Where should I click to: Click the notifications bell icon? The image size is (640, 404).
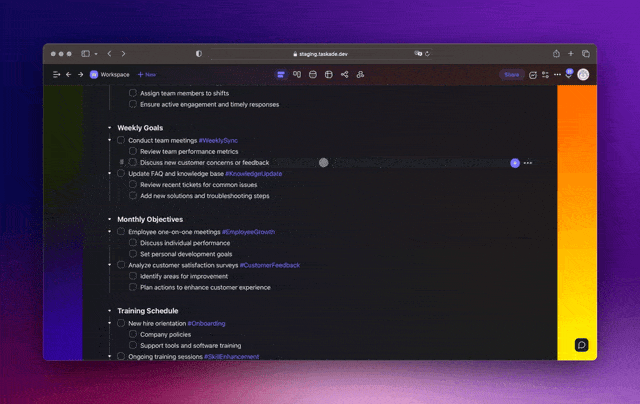click(x=568, y=74)
